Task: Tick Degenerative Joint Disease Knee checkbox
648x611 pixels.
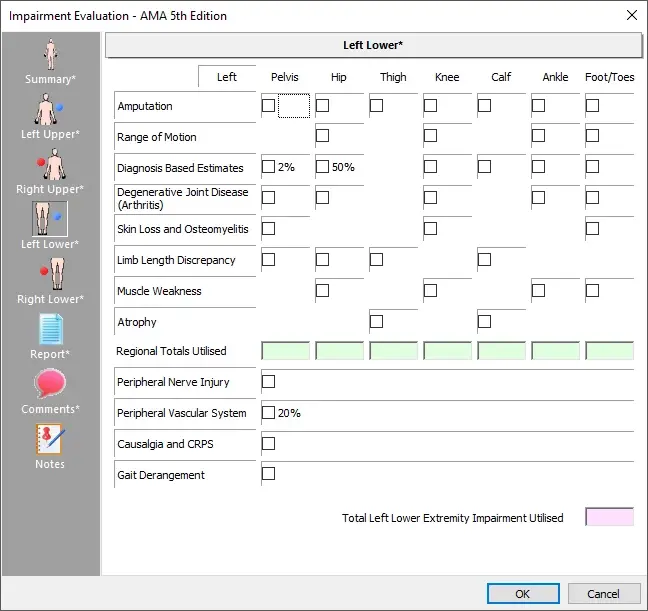Action: click(x=430, y=198)
